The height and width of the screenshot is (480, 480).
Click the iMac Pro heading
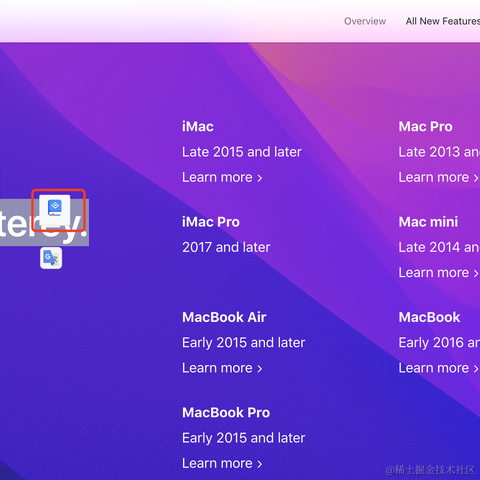211,222
